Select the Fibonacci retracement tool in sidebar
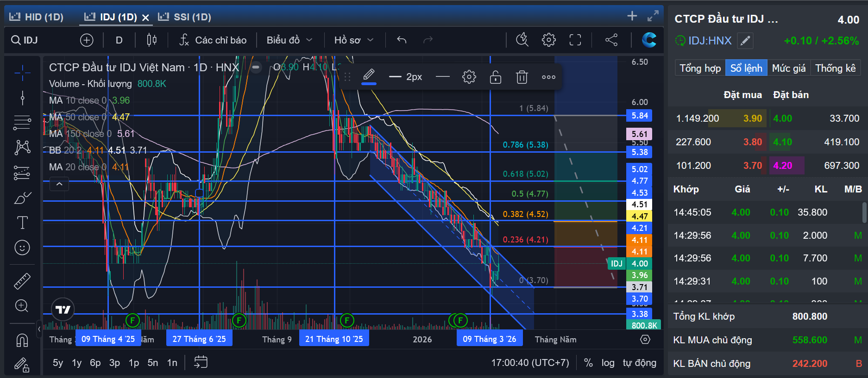This screenshot has height=378, width=868. pos(22,123)
